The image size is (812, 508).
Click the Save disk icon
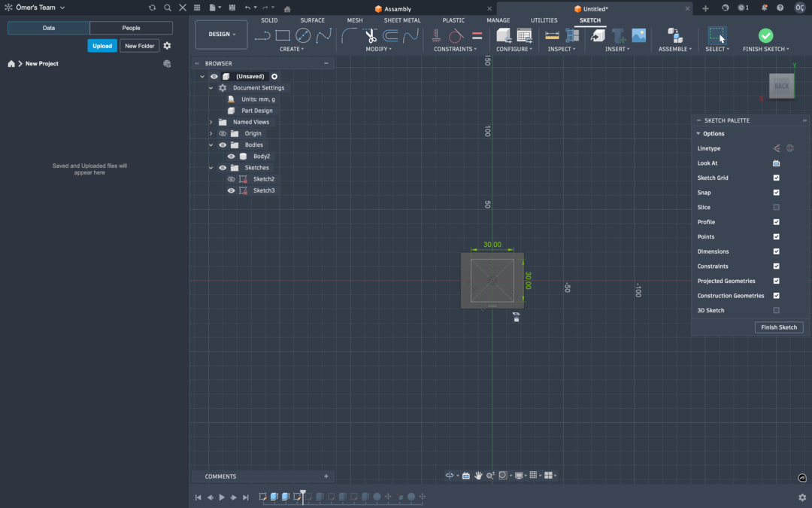232,8
